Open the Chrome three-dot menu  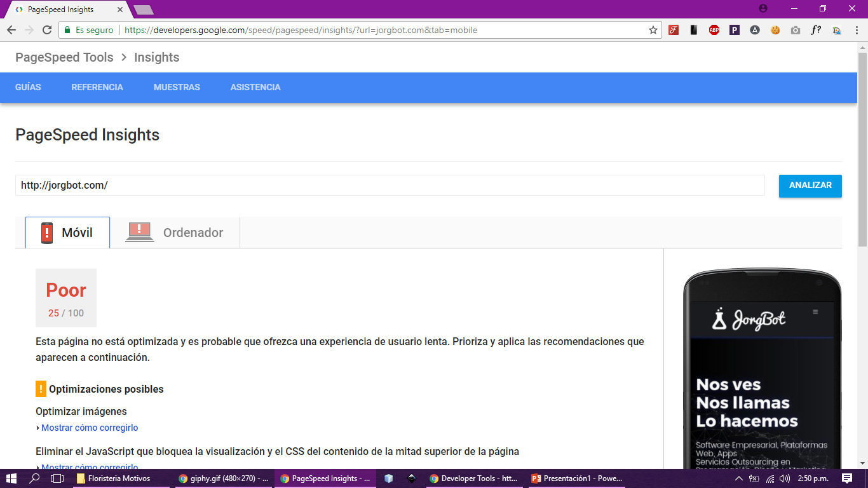click(x=856, y=30)
